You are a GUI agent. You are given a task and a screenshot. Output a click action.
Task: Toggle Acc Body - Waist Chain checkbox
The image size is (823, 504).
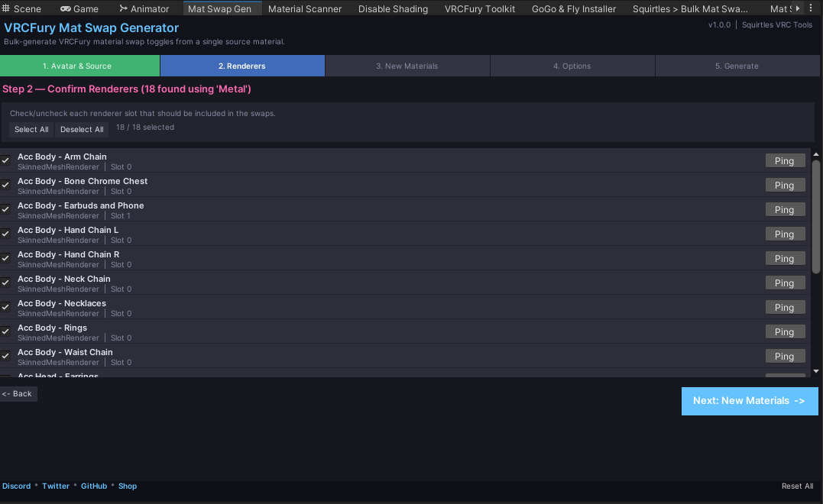click(5, 356)
